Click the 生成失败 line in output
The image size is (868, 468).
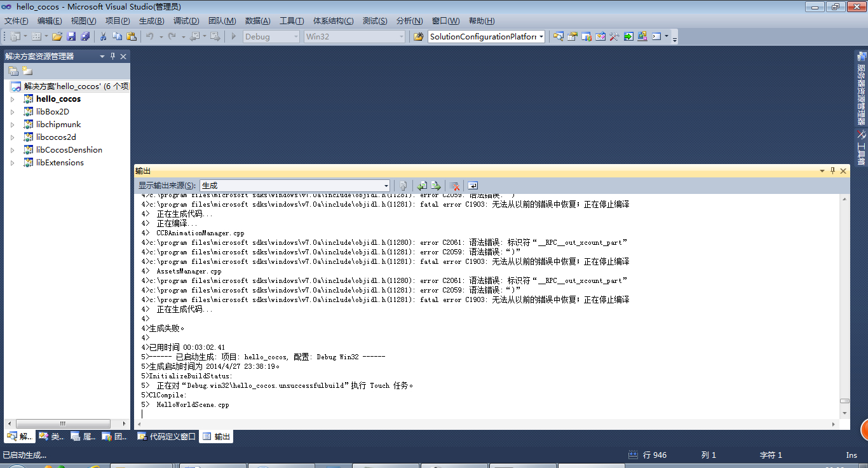163,328
